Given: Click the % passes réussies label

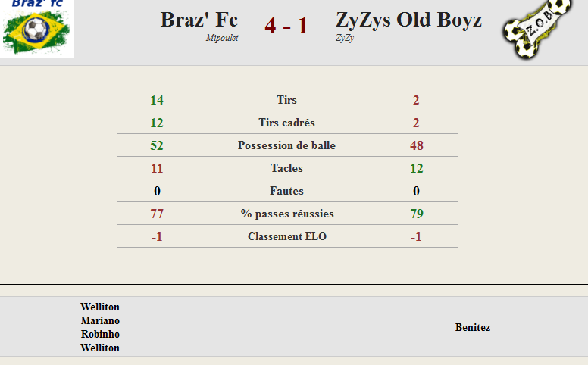Looking at the screenshot, I should (x=287, y=214).
